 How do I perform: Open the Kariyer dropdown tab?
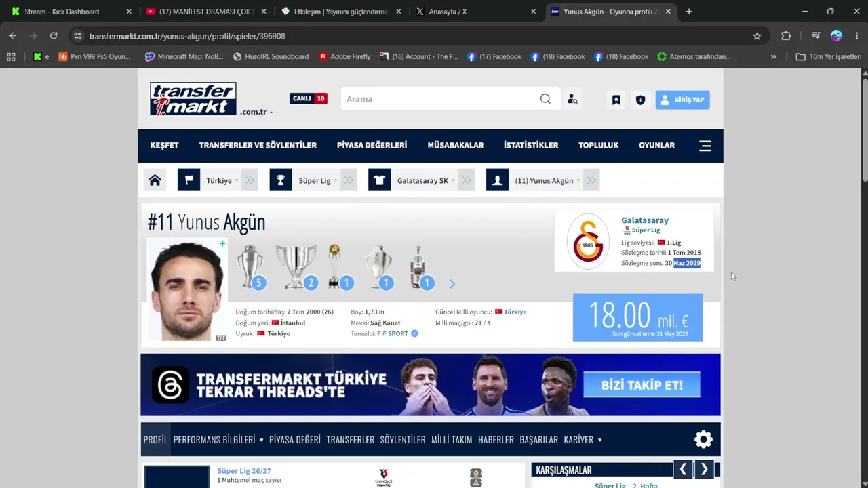coord(583,439)
